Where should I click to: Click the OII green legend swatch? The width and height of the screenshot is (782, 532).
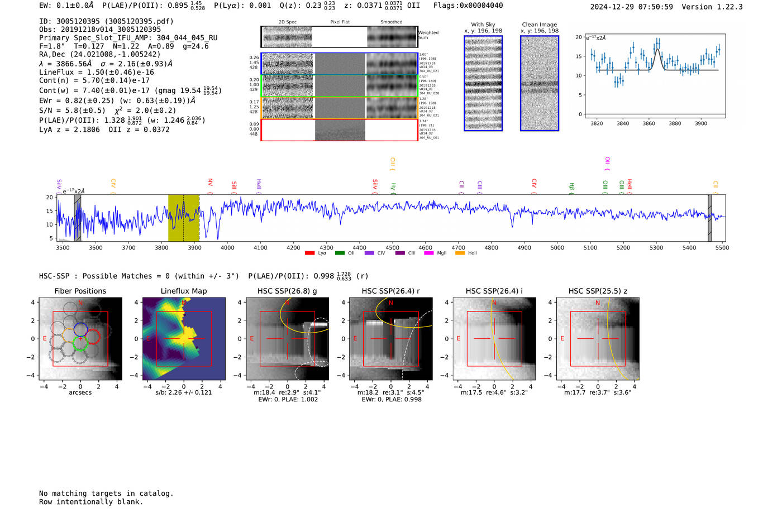[340, 253]
